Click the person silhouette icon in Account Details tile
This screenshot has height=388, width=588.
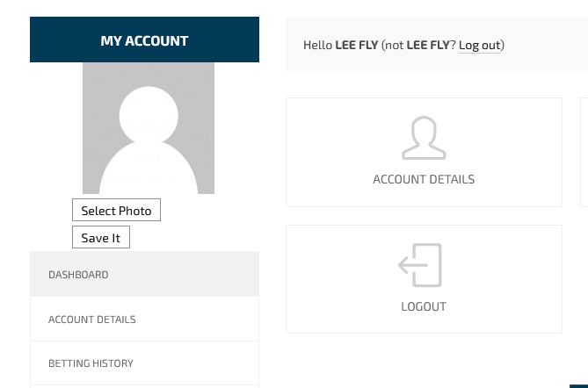424,138
